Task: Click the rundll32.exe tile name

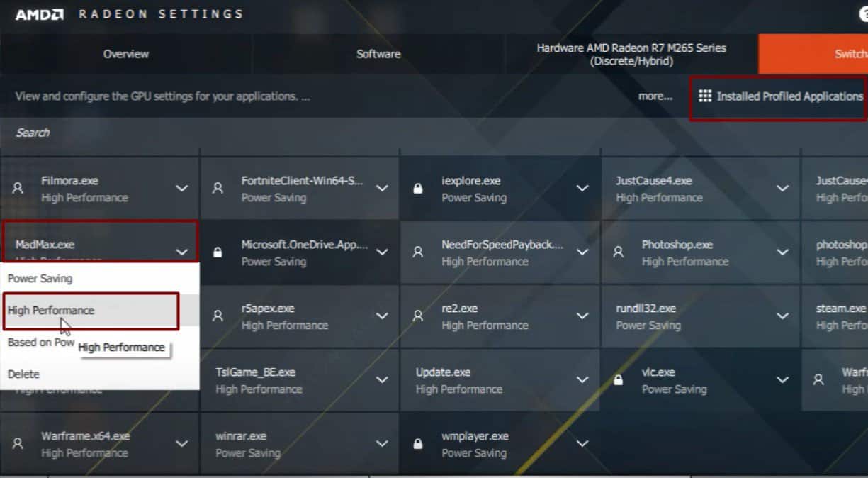Action: 646,309
